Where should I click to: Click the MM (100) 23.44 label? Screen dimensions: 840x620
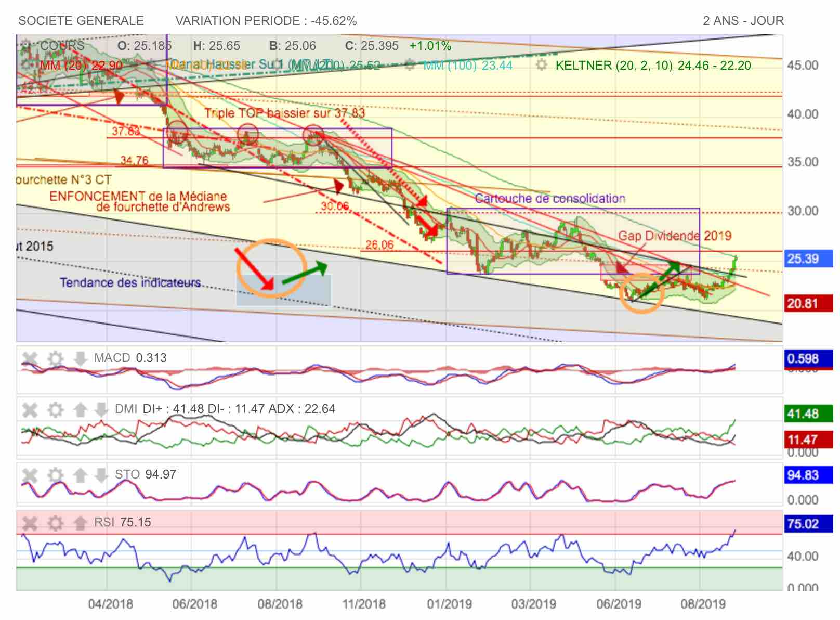point(468,66)
